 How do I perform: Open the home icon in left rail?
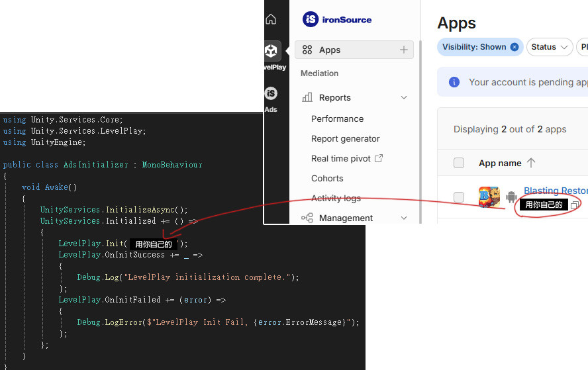tap(271, 19)
